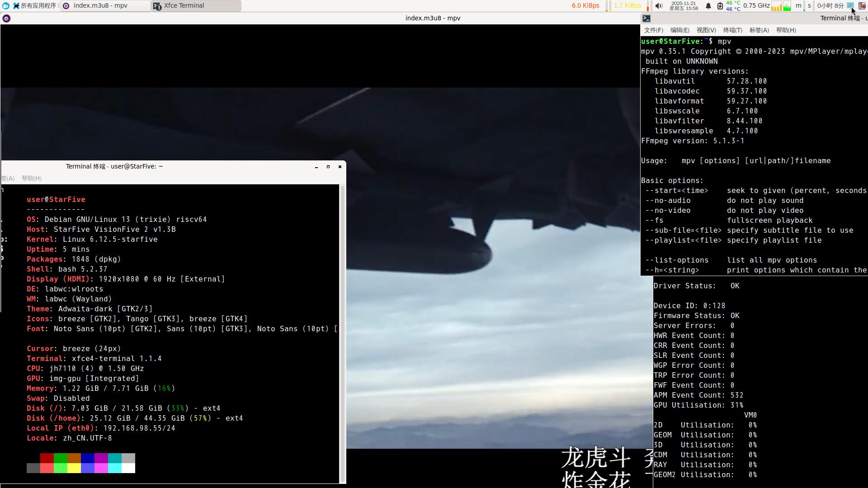Viewport: 868px width, 488px height.
Task: Switch to index.m3u8 - mpv taskbar button
Action: tap(105, 6)
